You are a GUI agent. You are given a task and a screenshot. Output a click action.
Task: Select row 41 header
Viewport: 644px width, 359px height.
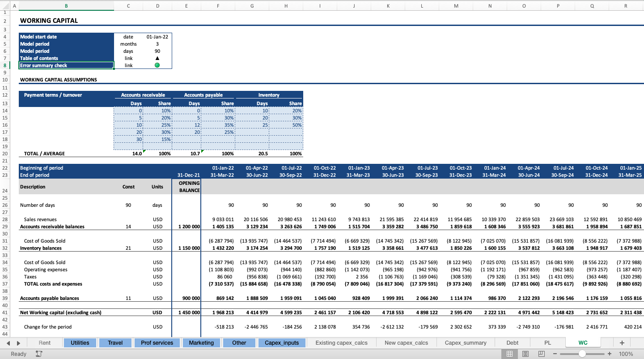coord(4,312)
